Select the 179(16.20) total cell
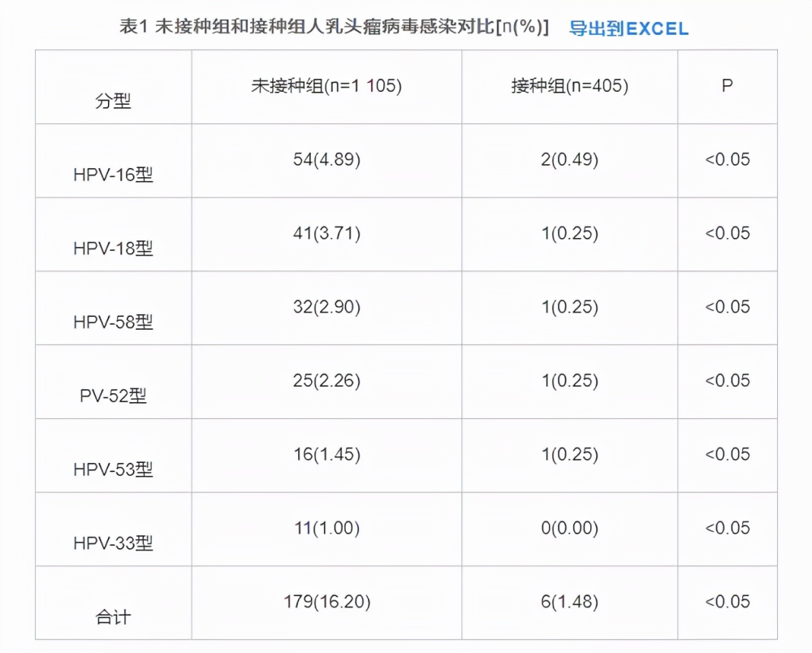Image resolution: width=812 pixels, height=653 pixels. (326, 601)
